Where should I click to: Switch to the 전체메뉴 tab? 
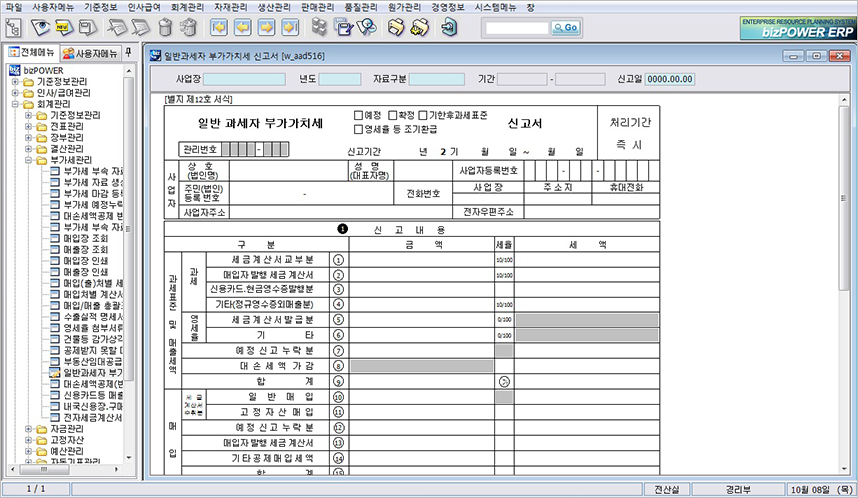point(32,52)
